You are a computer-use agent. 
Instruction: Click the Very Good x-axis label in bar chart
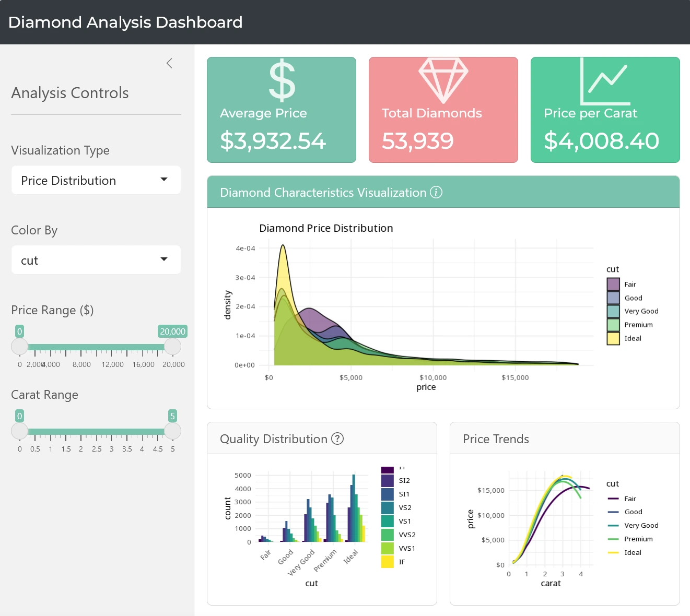point(301,562)
